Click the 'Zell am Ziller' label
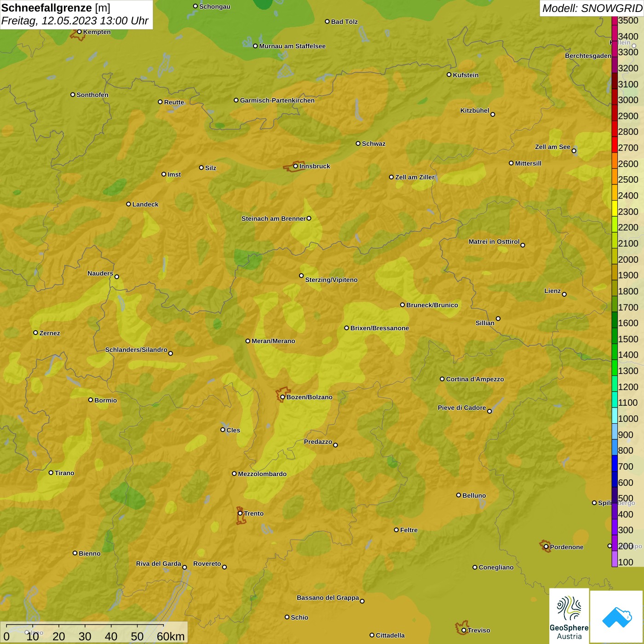Image resolution: width=644 pixels, height=644 pixels. 414,177
